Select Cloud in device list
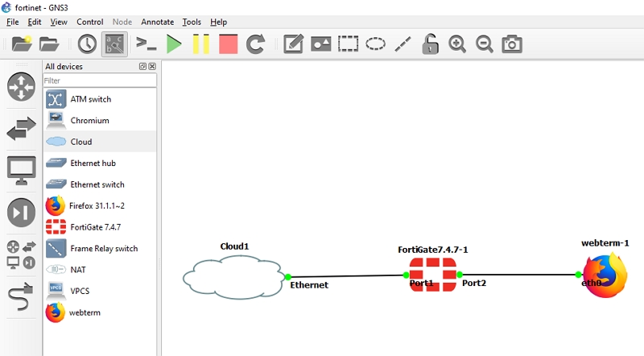This screenshot has height=356, width=644. click(100, 142)
